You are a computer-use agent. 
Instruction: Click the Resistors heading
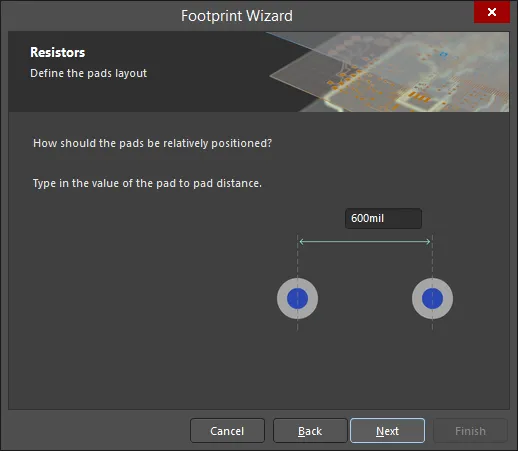click(x=58, y=52)
